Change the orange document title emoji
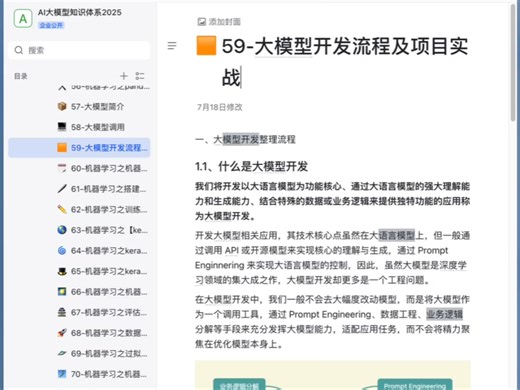The image size is (520, 390). pyautogui.click(x=206, y=46)
